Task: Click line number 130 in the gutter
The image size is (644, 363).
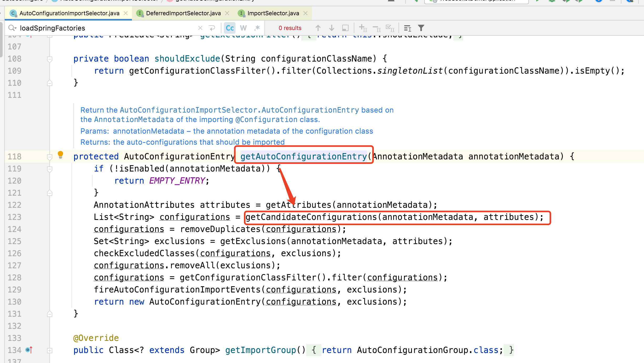Action: point(14,302)
